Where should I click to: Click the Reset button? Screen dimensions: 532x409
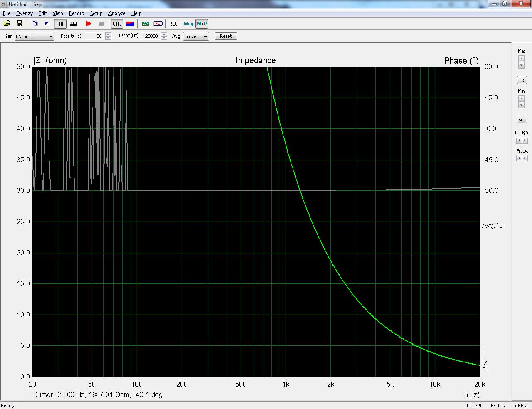point(226,36)
